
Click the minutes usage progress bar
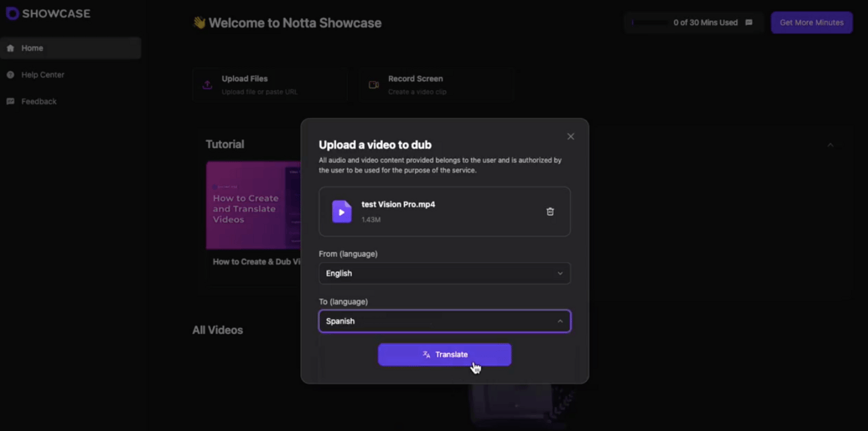pos(650,23)
